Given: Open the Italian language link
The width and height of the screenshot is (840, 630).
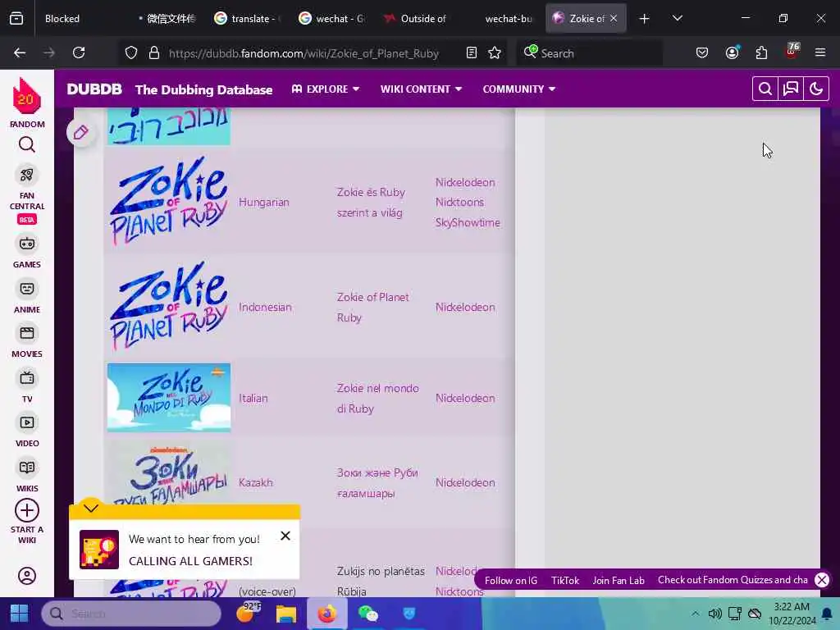Looking at the screenshot, I should pos(253,399).
